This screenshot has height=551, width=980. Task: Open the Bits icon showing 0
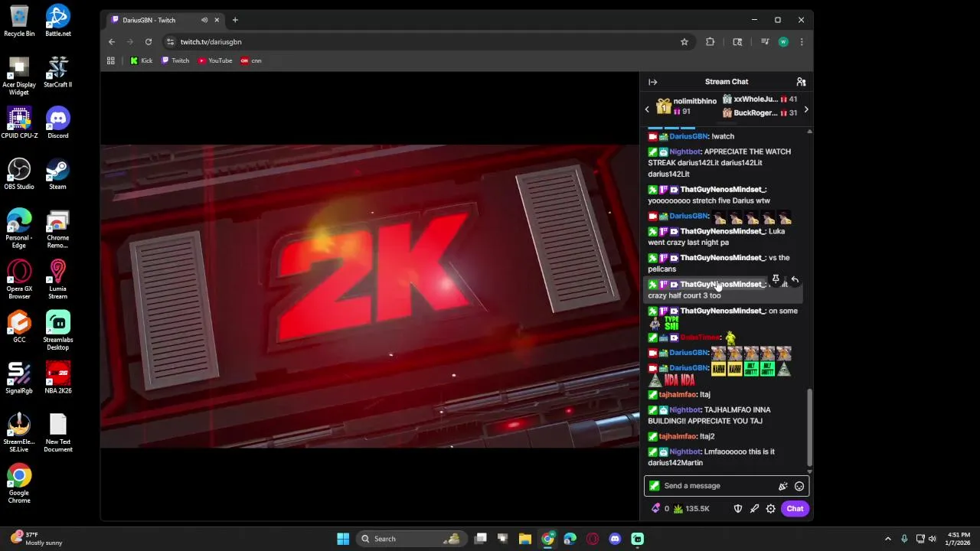tap(661, 509)
